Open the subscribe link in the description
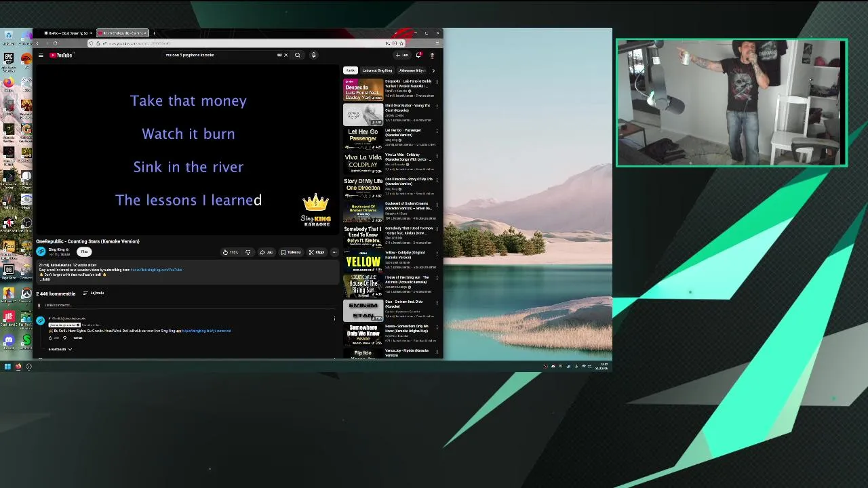Image resolution: width=868 pixels, height=488 pixels. (156, 270)
